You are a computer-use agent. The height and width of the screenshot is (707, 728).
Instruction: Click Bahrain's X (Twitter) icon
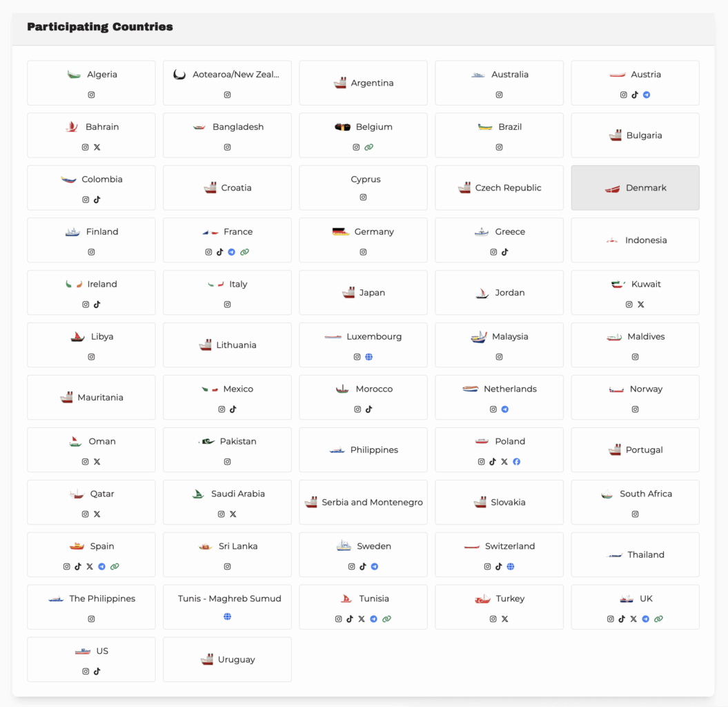tap(97, 148)
